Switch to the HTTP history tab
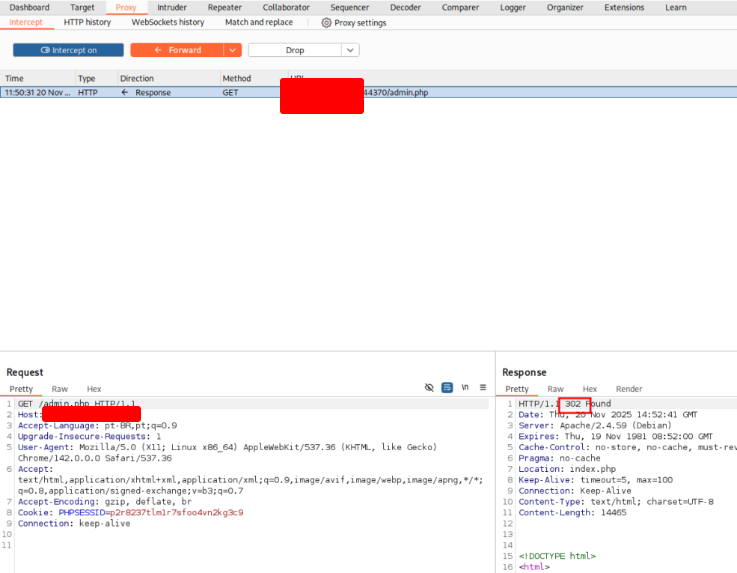The height and width of the screenshot is (573, 737). pos(87,22)
